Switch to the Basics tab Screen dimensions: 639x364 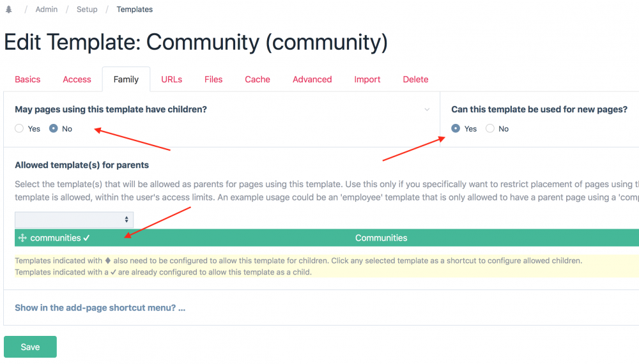27,79
